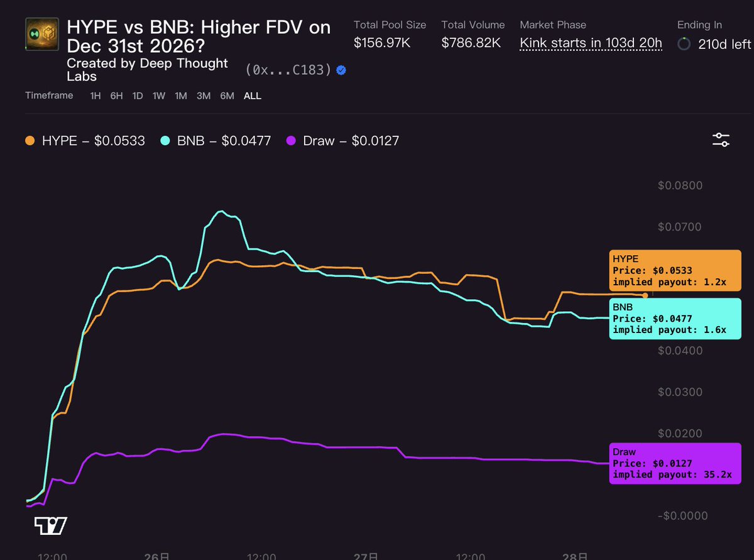Click the $0.0400 axis label

point(680,350)
